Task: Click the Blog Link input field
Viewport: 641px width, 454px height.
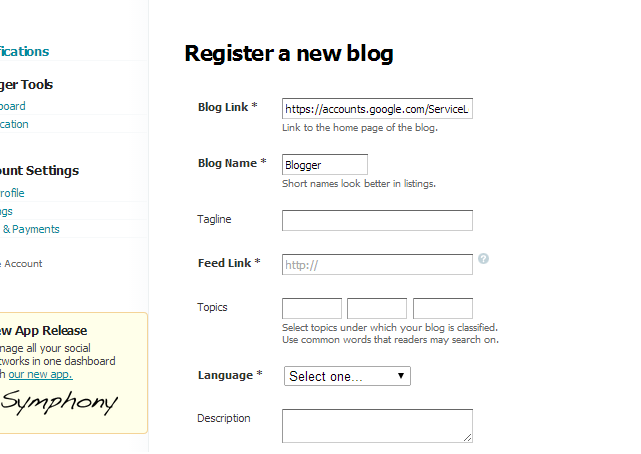Action: (x=377, y=109)
